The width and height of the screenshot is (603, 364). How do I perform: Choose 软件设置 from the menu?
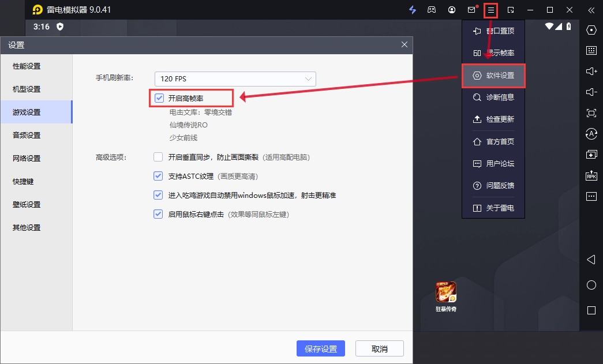coord(493,76)
